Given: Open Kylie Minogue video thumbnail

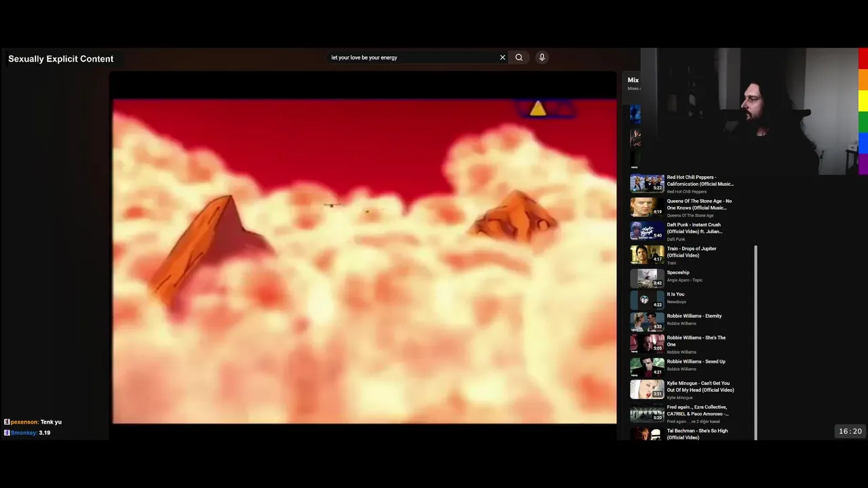Looking at the screenshot, I should [647, 389].
